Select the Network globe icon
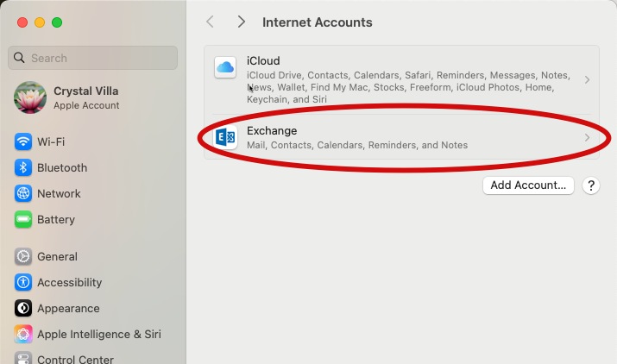 23,193
